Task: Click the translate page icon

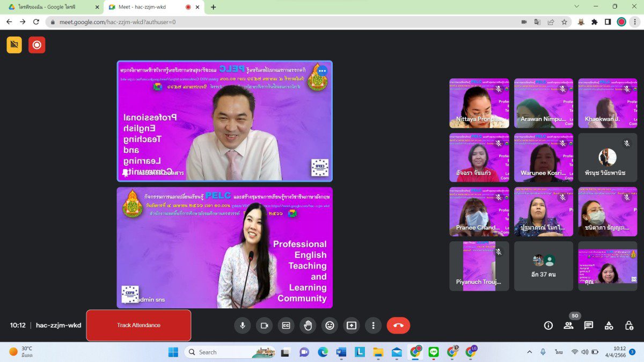Action: pos(537,22)
